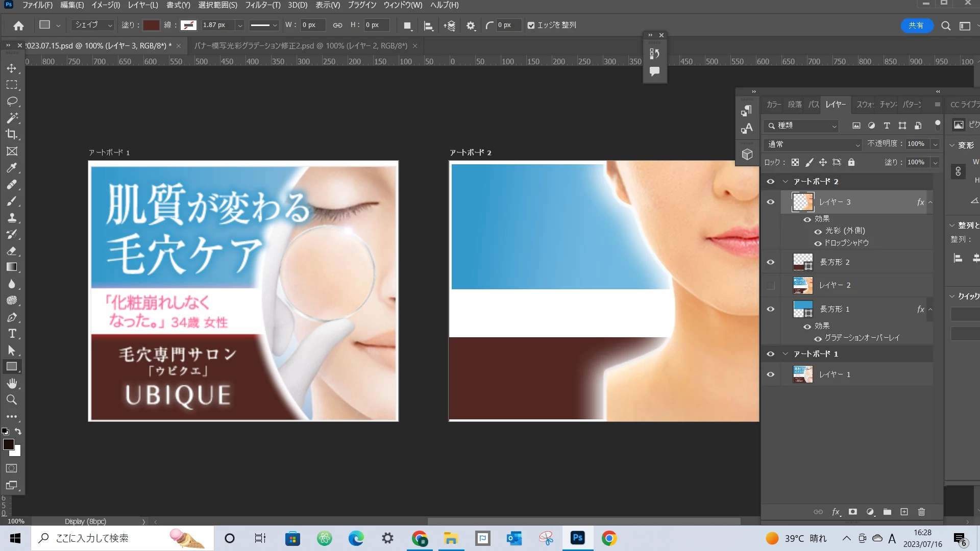Select the Hand tool
Screen dimensions: 980x551
[x=12, y=383]
